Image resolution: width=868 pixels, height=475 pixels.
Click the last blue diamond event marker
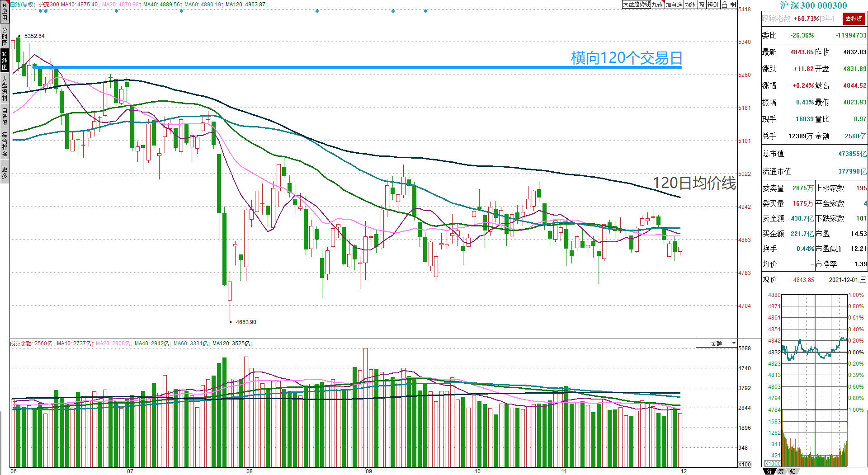tap(425, 11)
